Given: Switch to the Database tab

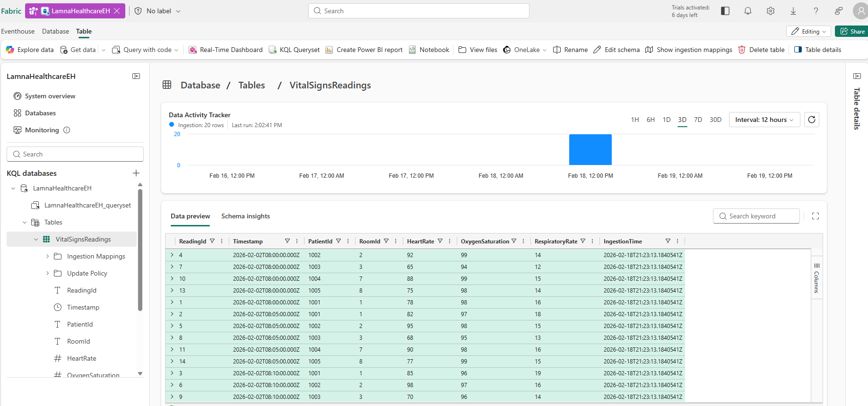Looking at the screenshot, I should (55, 31).
